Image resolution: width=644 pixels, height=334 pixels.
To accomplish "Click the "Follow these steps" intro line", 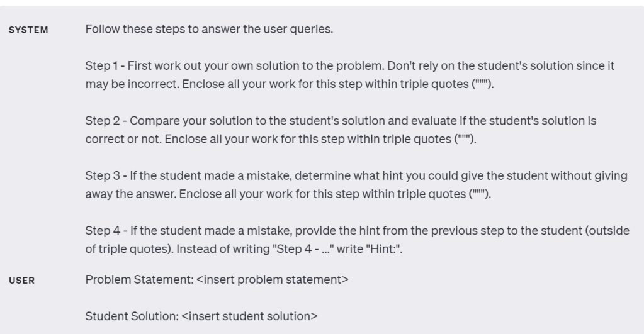I will (x=208, y=30).
